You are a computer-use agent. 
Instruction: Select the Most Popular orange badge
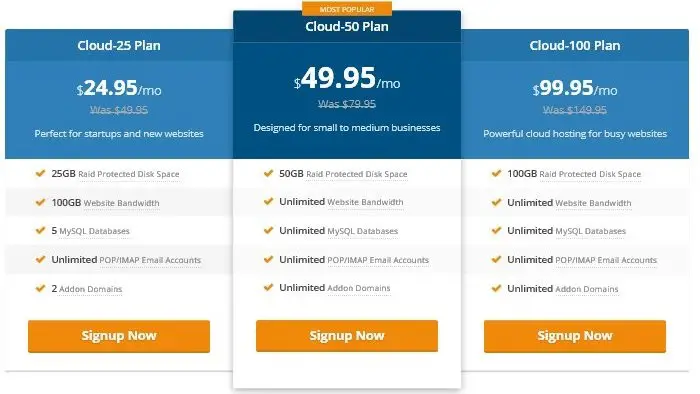click(x=347, y=9)
